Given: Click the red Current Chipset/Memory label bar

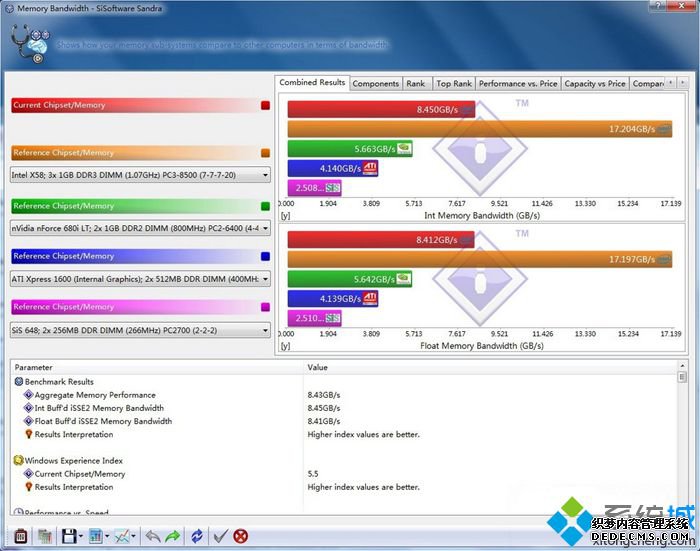Looking at the screenshot, I should pyautogui.click(x=135, y=105).
